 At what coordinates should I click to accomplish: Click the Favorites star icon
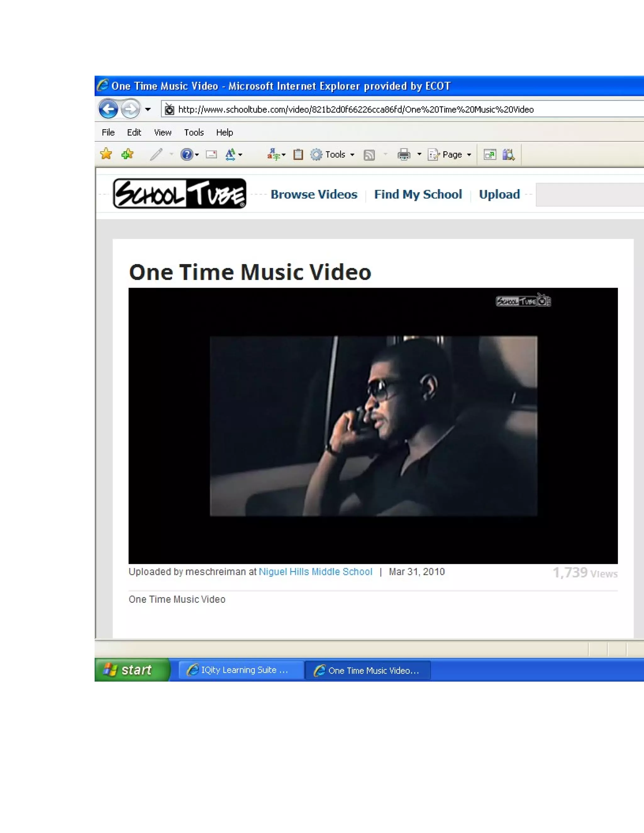(106, 154)
